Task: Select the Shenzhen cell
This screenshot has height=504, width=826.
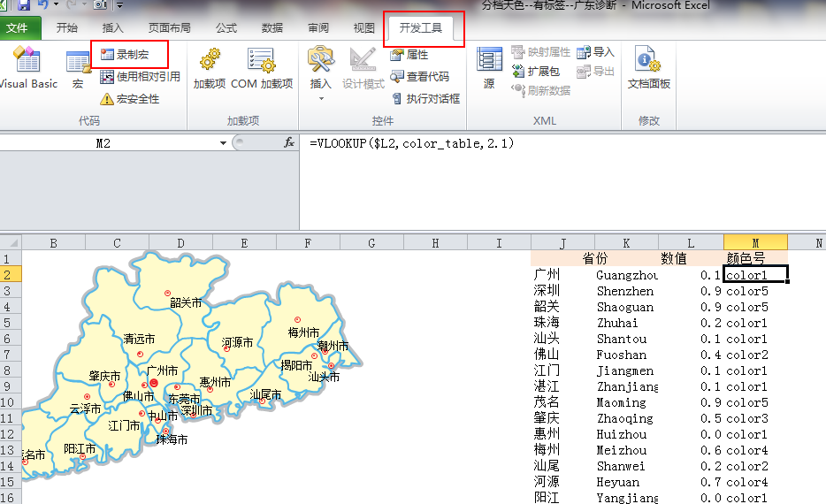Action: [x=625, y=291]
